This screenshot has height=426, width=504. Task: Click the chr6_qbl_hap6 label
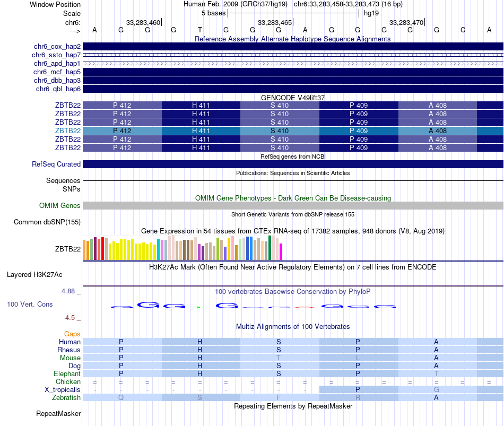pyautogui.click(x=58, y=89)
